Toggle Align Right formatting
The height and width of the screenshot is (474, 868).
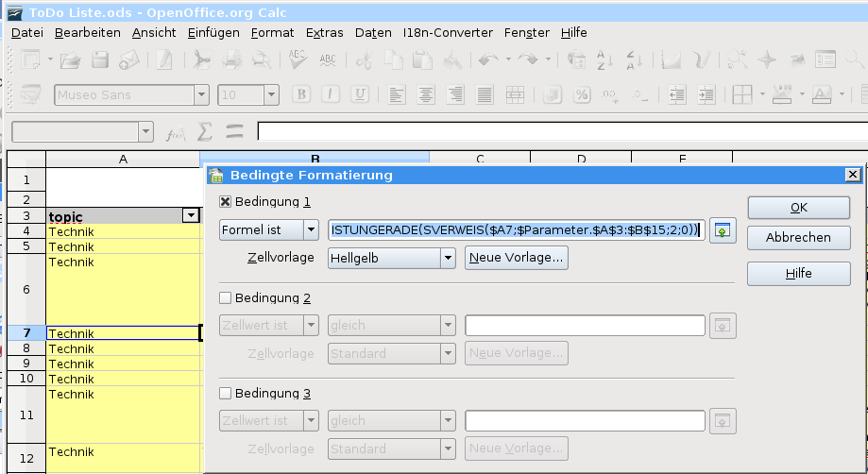click(x=455, y=95)
